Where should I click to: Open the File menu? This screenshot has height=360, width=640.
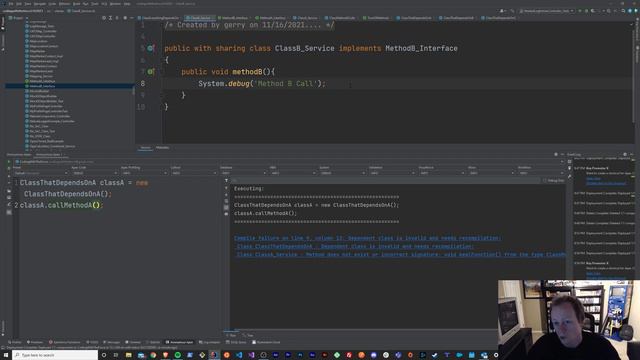[x=11, y=4]
